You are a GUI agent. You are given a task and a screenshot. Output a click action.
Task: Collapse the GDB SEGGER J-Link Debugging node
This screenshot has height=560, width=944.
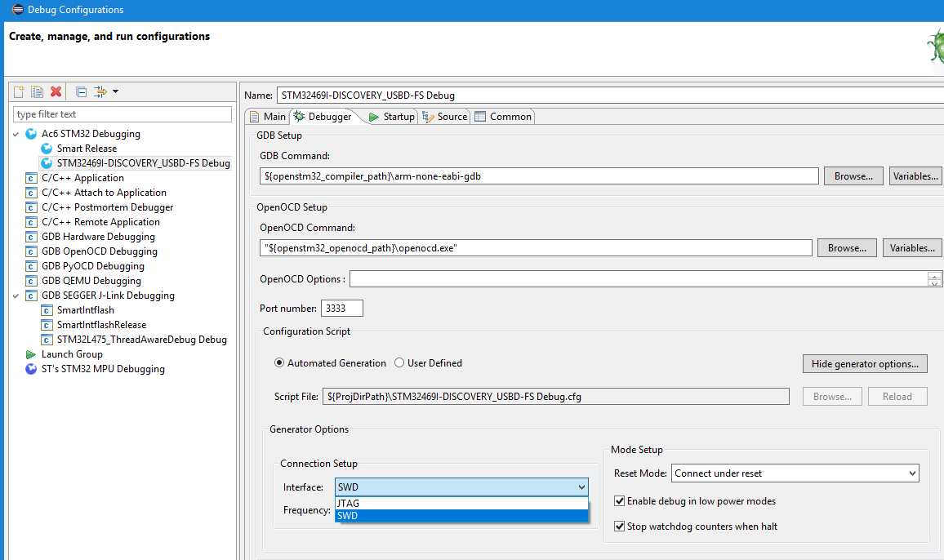click(x=16, y=296)
